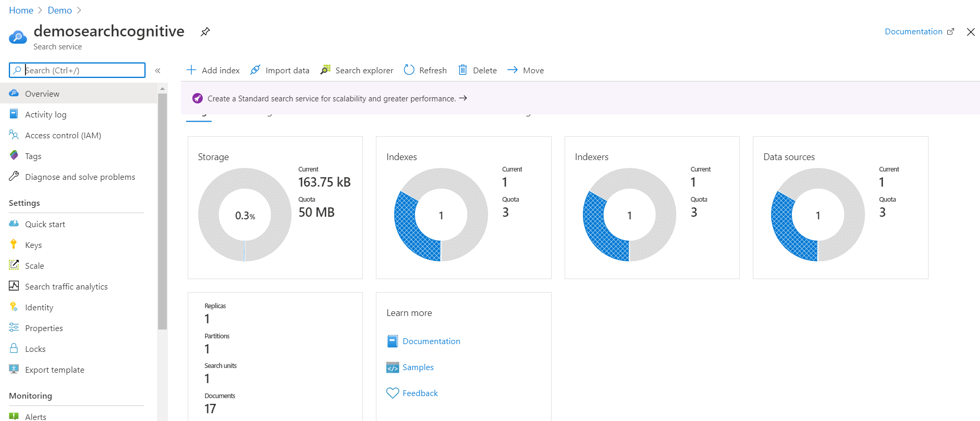
Task: Open the Feedback link
Action: [x=420, y=393]
